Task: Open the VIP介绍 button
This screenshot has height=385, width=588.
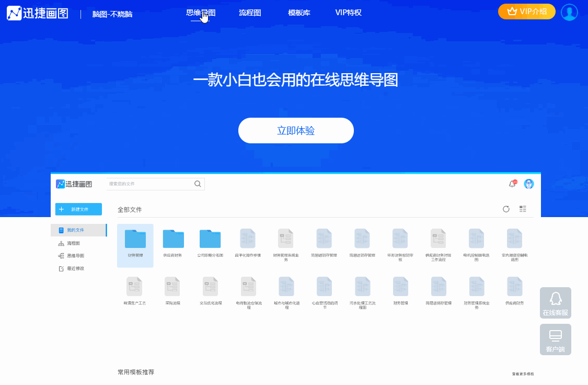Action: (526, 11)
